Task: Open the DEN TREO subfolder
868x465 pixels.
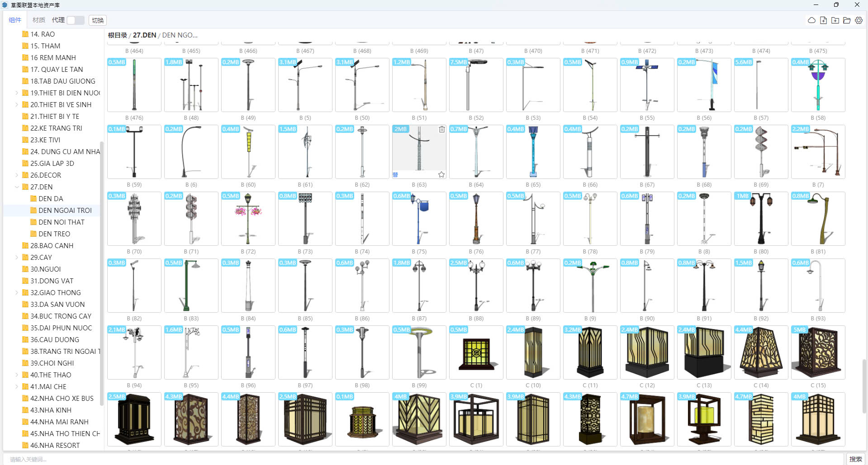Action: click(54, 234)
